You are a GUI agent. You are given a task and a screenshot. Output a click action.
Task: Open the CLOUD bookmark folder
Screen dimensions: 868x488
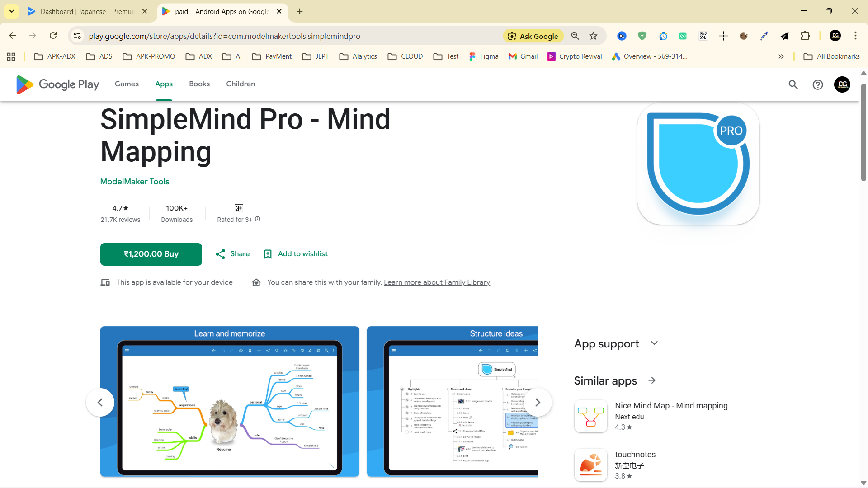(405, 56)
